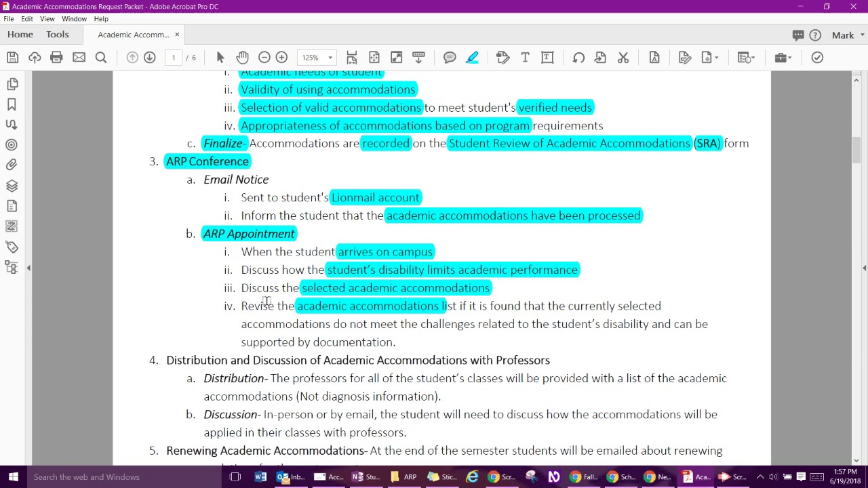The width and height of the screenshot is (868, 488).
Task: Click the Fill and Sign pen icon
Action: [x=684, y=58]
